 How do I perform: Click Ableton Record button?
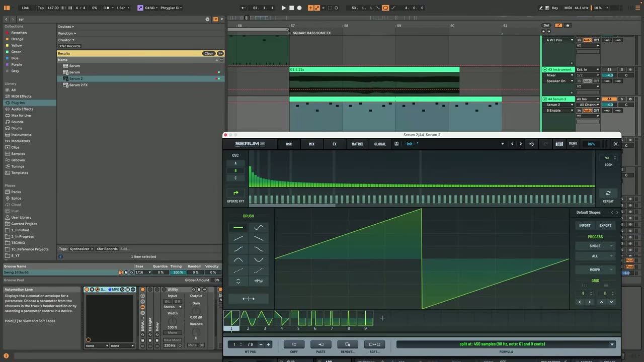299,8
